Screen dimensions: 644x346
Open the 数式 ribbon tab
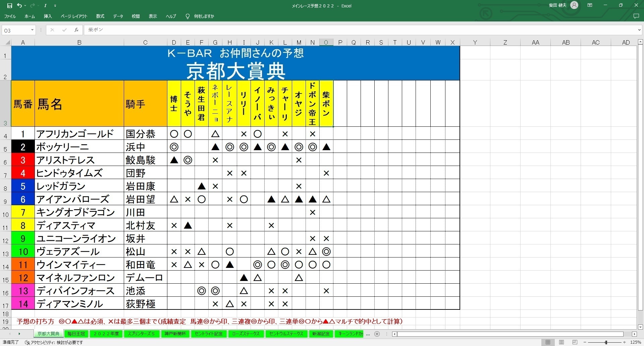(x=100, y=16)
